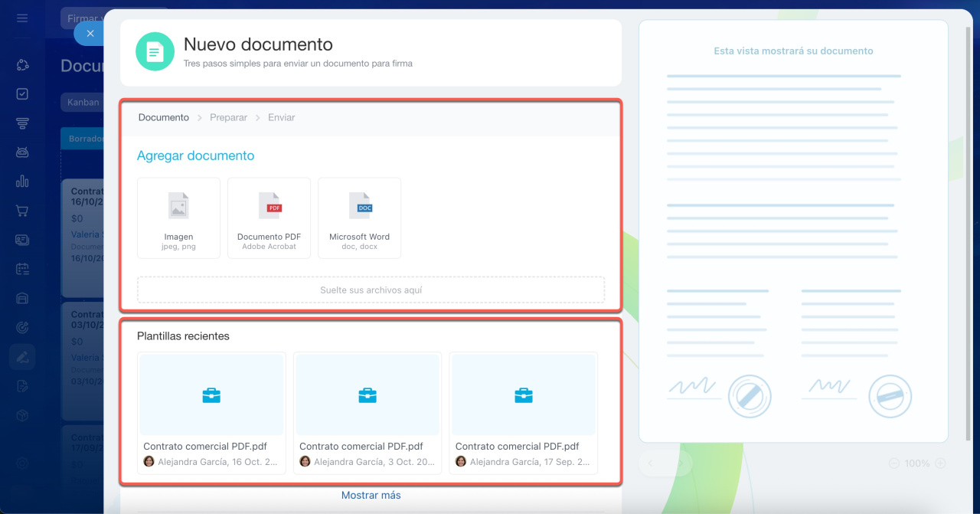Image resolution: width=980 pixels, height=514 pixels.
Task: Go to the Preparar step
Action: [x=228, y=118]
